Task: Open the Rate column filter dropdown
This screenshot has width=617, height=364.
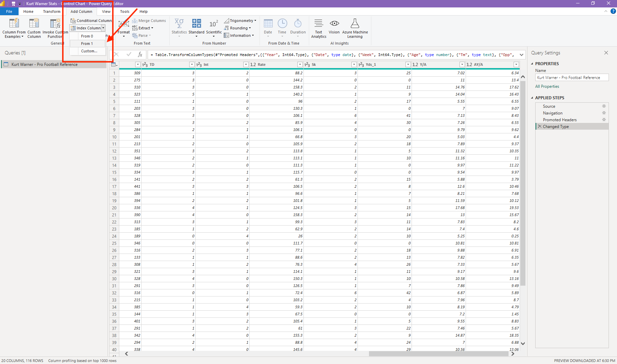Action: tap(300, 64)
